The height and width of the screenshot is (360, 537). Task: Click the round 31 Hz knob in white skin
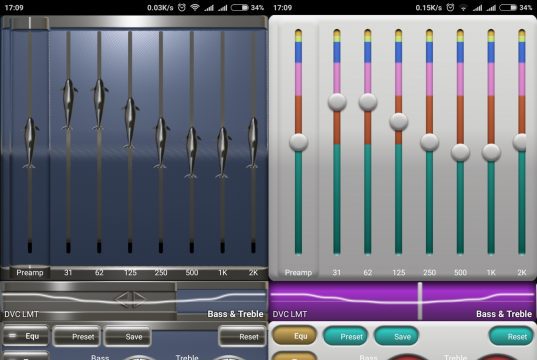[337, 102]
